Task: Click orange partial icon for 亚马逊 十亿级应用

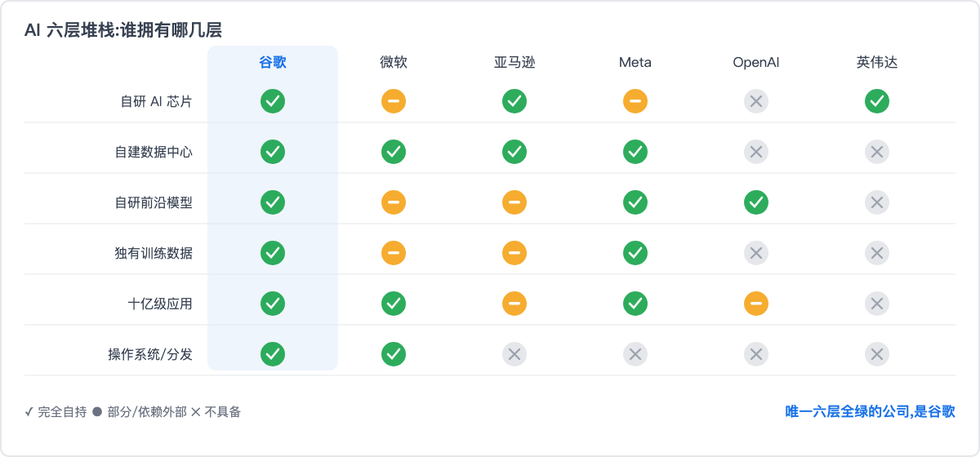Action: [514, 304]
